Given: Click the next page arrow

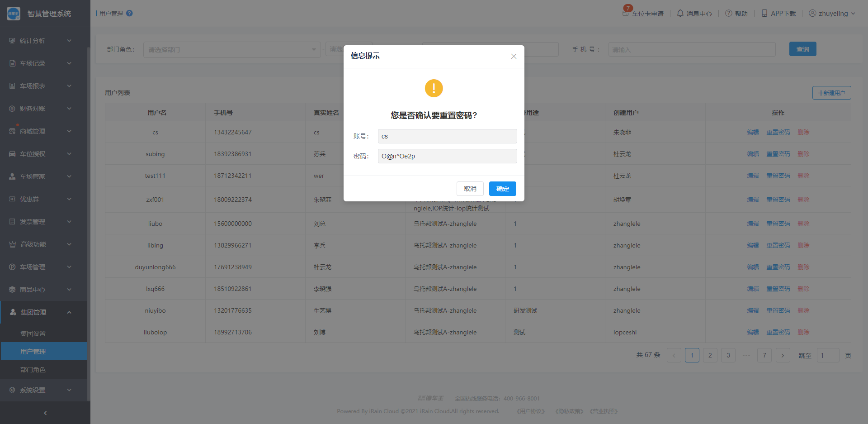Looking at the screenshot, I should coord(783,355).
